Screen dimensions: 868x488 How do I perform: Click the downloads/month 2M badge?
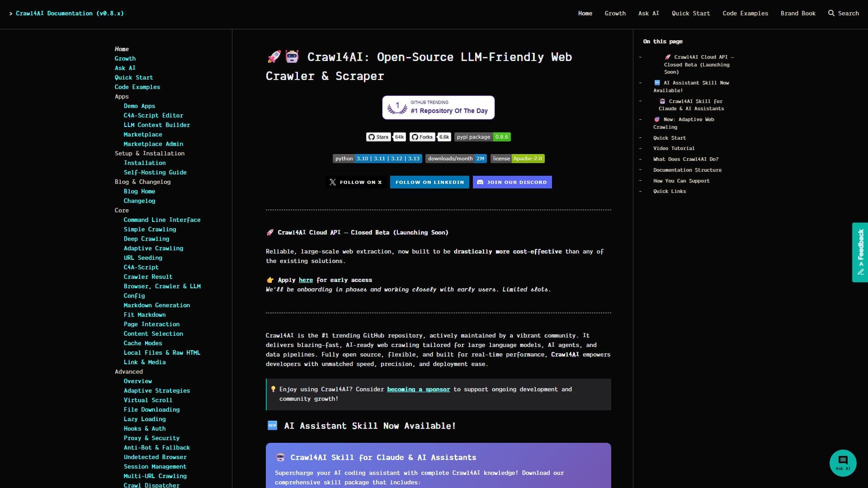point(456,159)
